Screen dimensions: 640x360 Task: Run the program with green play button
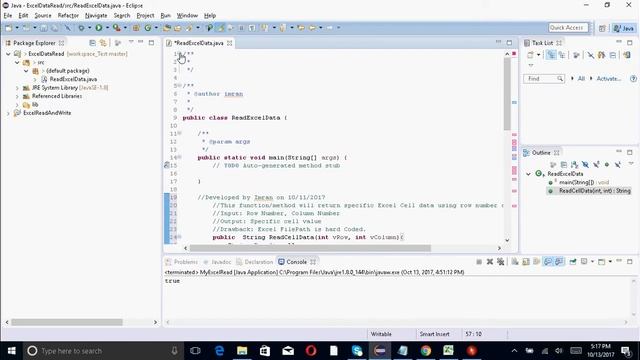click(x=99, y=28)
